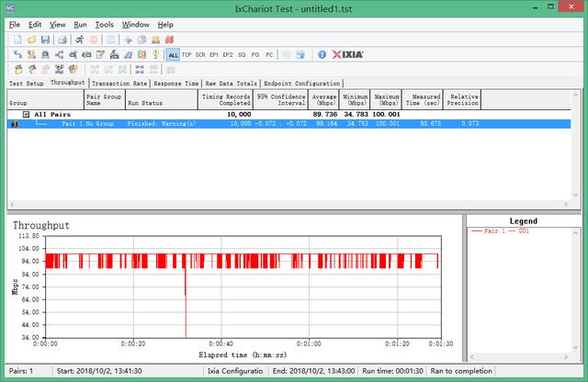
Task: Click the Average (Mbps) column header
Action: click(x=322, y=98)
